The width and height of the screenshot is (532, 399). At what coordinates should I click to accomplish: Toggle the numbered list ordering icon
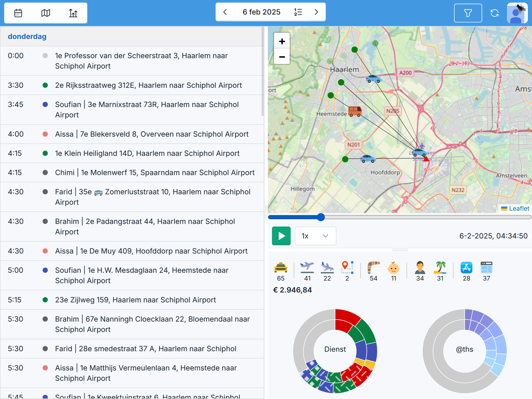298,12
